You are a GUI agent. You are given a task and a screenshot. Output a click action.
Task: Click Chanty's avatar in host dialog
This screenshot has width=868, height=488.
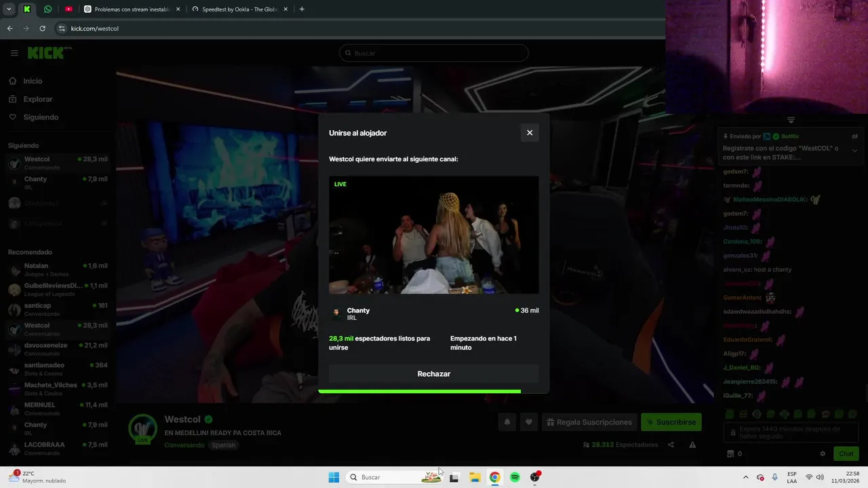pyautogui.click(x=336, y=313)
